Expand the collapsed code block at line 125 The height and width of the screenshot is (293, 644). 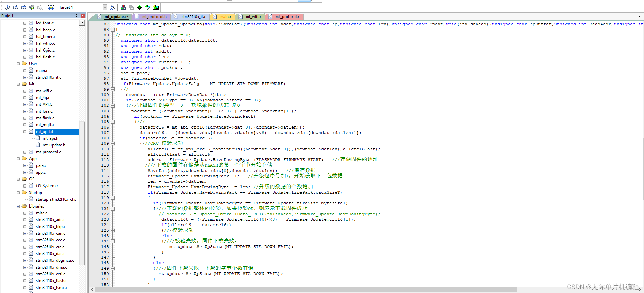[x=113, y=230]
